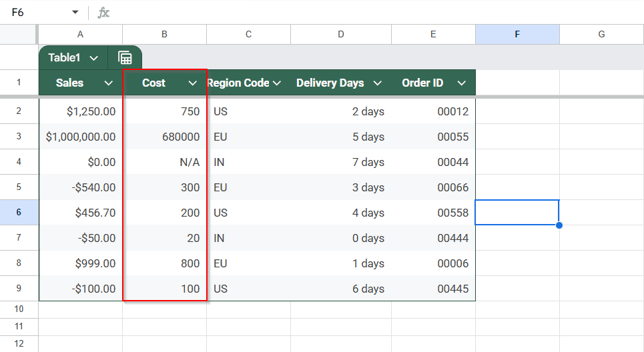Click the select-all corner box
Screen dimensions: 644x352
point(19,35)
